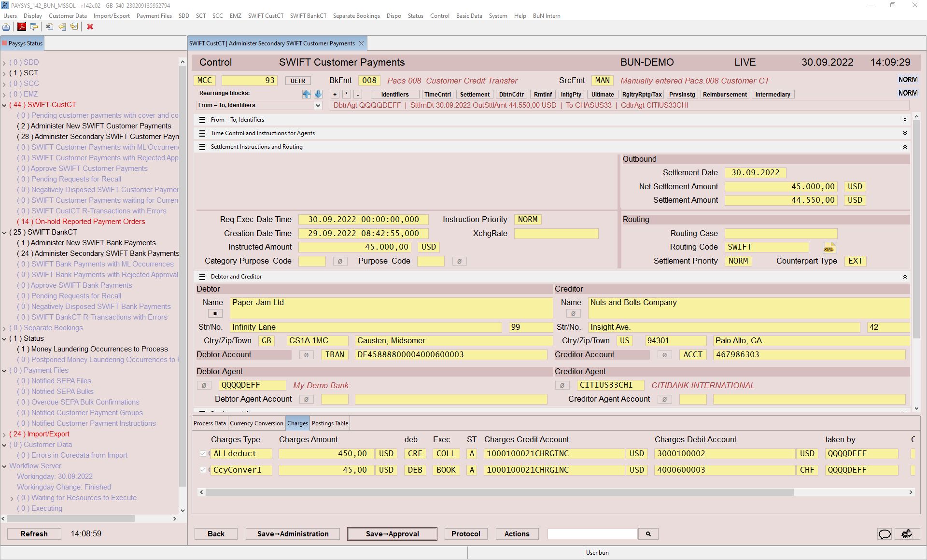Click the Routing Case input field
The width and height of the screenshot is (927, 560).
(x=781, y=234)
